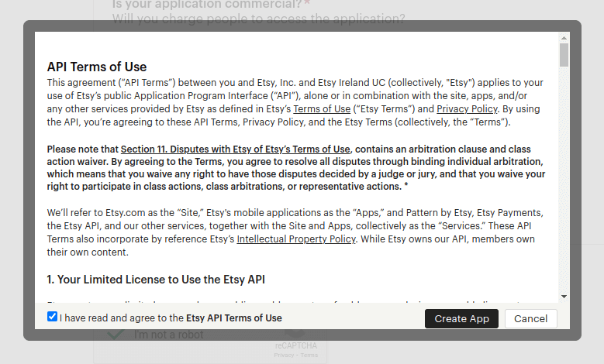Image resolution: width=604 pixels, height=364 pixels.
Task: Click 'Is your application commercial?' text behind dialog
Action: (x=207, y=5)
